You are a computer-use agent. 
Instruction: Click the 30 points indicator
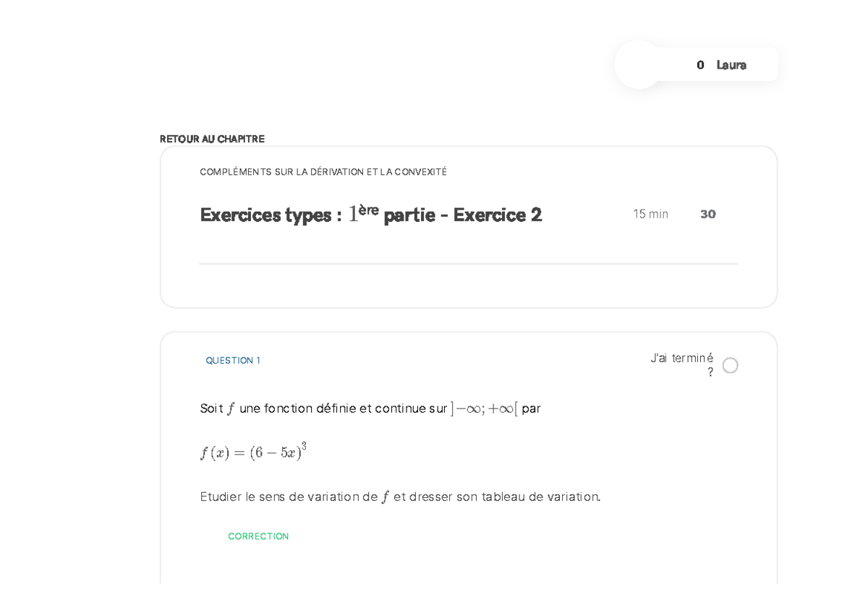(x=707, y=213)
